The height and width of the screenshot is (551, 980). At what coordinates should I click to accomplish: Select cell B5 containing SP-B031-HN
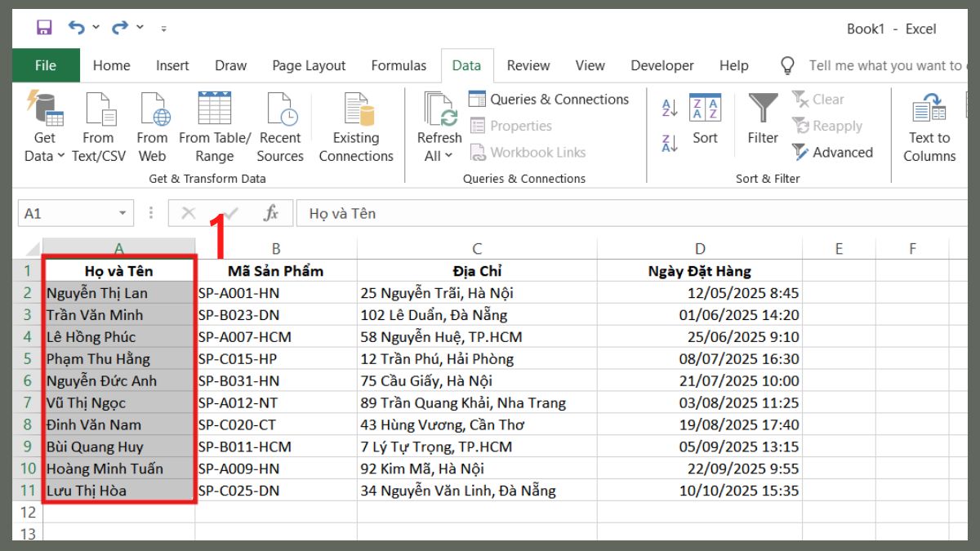[x=276, y=380]
